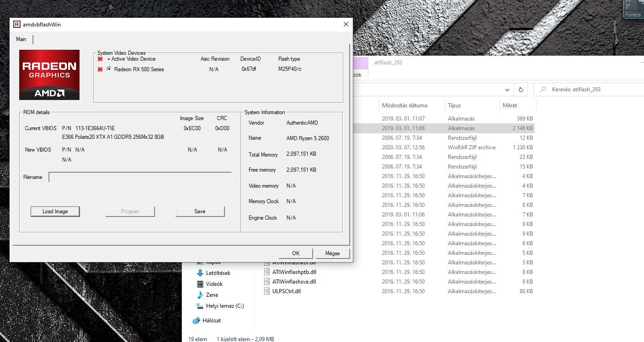
Task: Click the AMD Ryzen 5 2600 name value
Action: coord(308,138)
